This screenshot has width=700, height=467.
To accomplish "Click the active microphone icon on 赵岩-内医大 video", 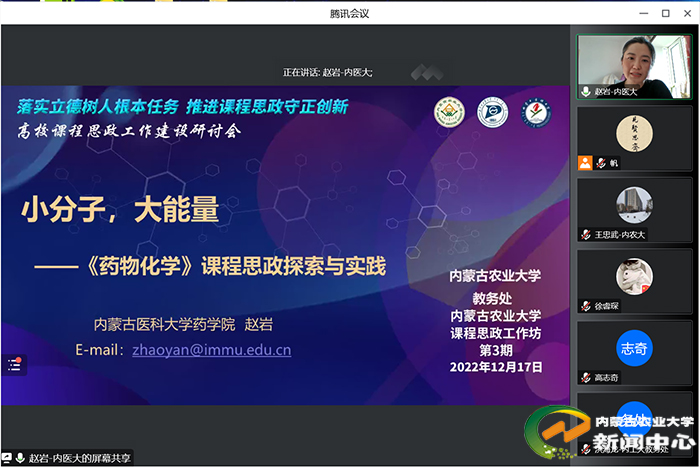I will [586, 92].
